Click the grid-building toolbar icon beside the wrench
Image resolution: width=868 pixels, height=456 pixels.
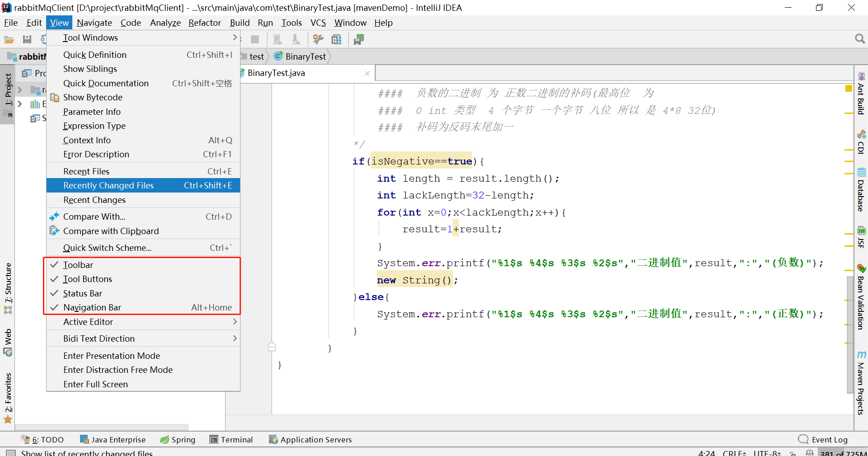(x=336, y=40)
